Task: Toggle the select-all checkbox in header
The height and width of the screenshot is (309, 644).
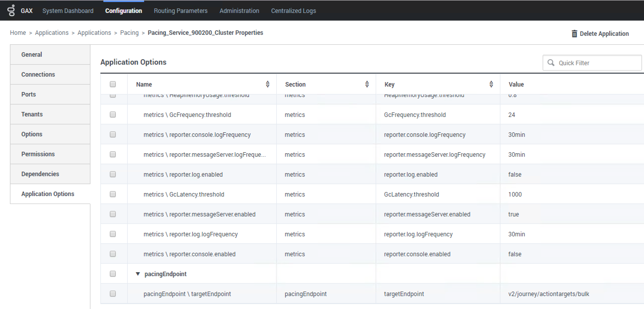Action: click(113, 84)
